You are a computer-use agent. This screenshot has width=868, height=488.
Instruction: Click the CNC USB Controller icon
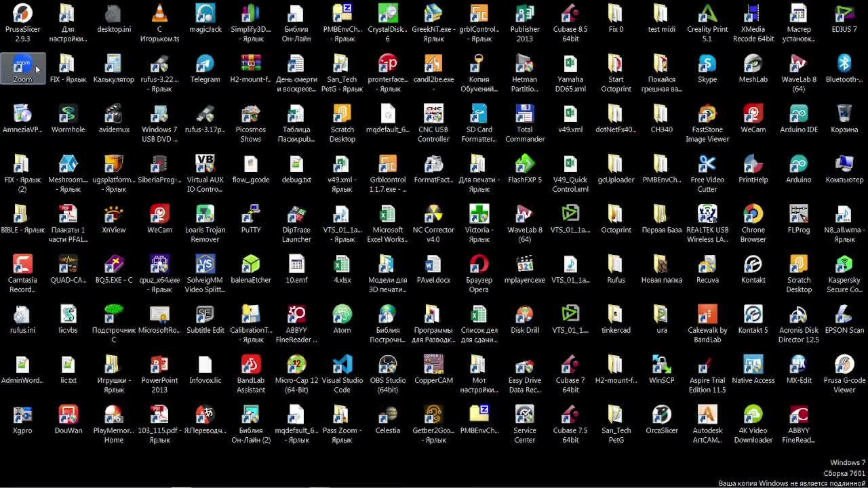433,113
